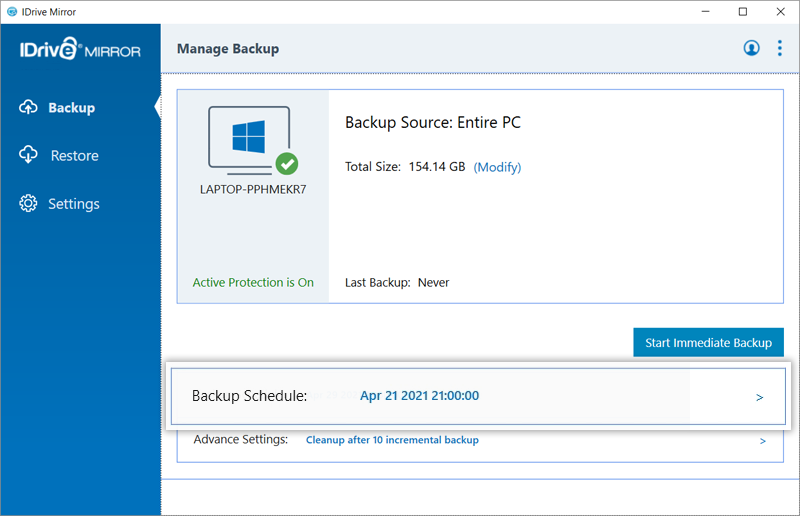800x516 pixels.
Task: Maximize the IDrive Mirror window
Action: click(x=743, y=12)
